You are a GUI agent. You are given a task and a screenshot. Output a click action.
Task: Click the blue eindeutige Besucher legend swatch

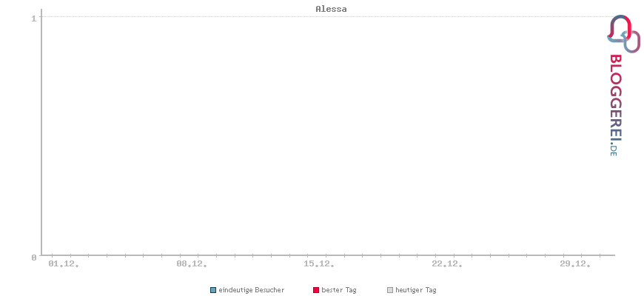213,290
